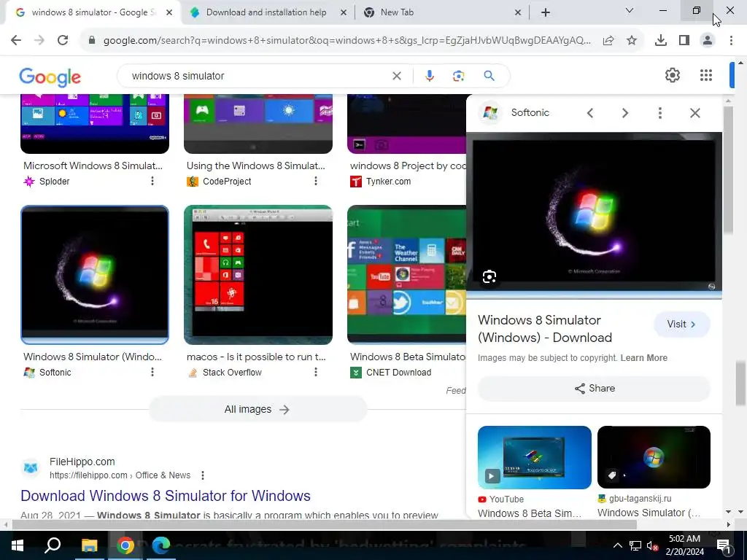Open Chrome downloads icon

click(661, 41)
